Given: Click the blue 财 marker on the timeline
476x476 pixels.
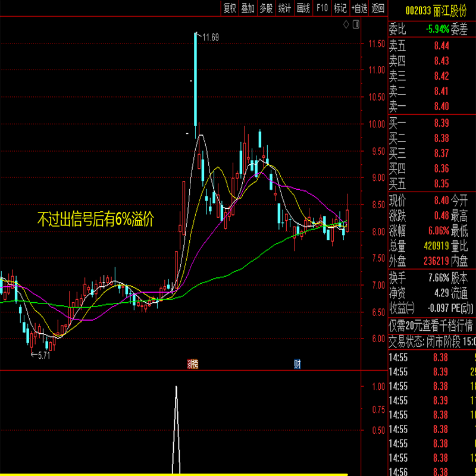Looking at the screenshot, I should tap(297, 364).
